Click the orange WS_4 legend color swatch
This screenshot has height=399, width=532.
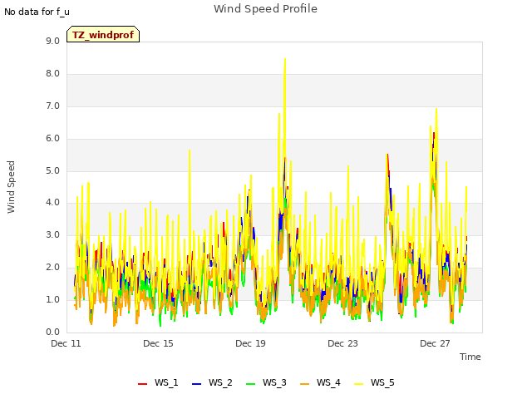(305, 384)
